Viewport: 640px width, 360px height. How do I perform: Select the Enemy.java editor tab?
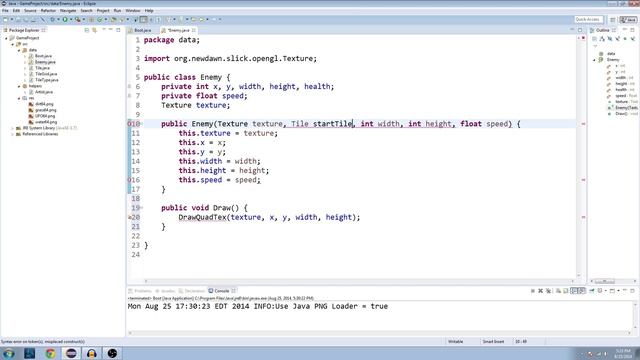(178, 30)
